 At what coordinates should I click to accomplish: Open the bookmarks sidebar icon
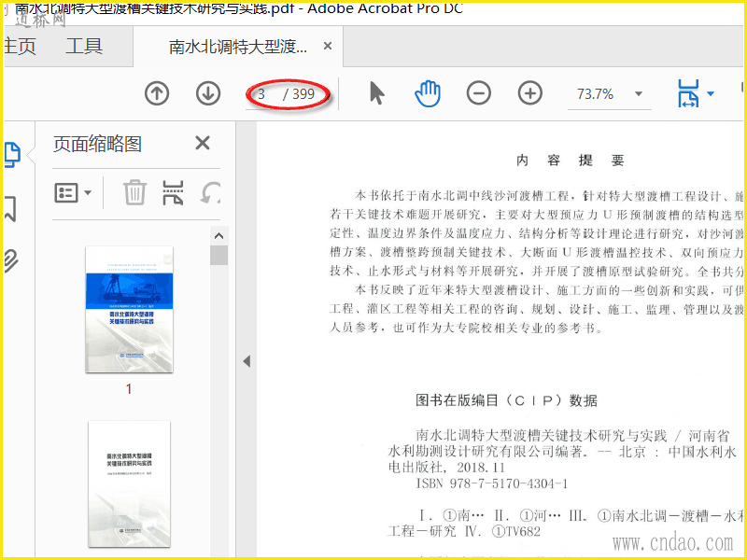10,208
